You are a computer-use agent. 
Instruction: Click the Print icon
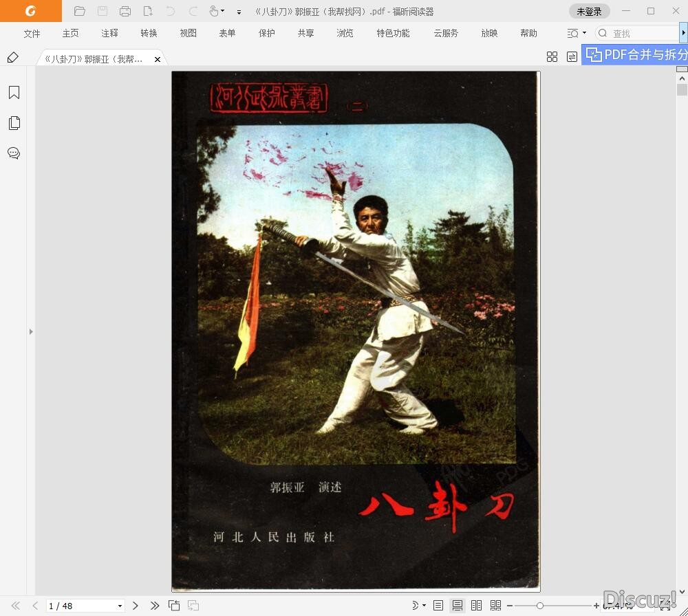125,11
